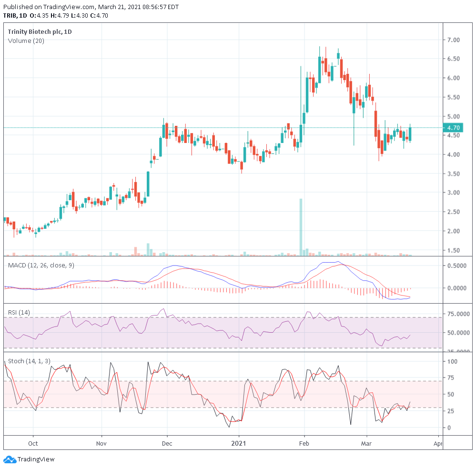Click the 6.00 price axis label
Viewport: 476px width, 469px height.
pyautogui.click(x=453, y=78)
